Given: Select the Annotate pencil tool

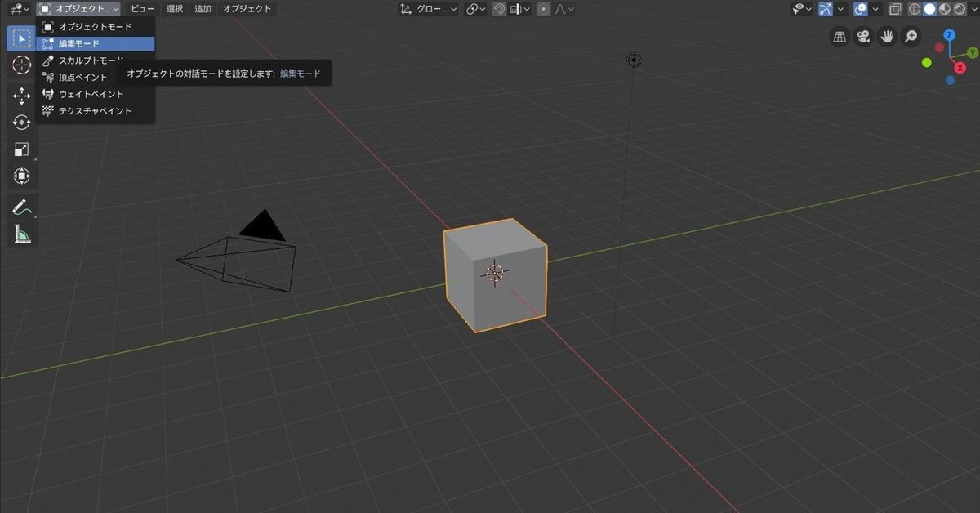Looking at the screenshot, I should click(x=22, y=207).
